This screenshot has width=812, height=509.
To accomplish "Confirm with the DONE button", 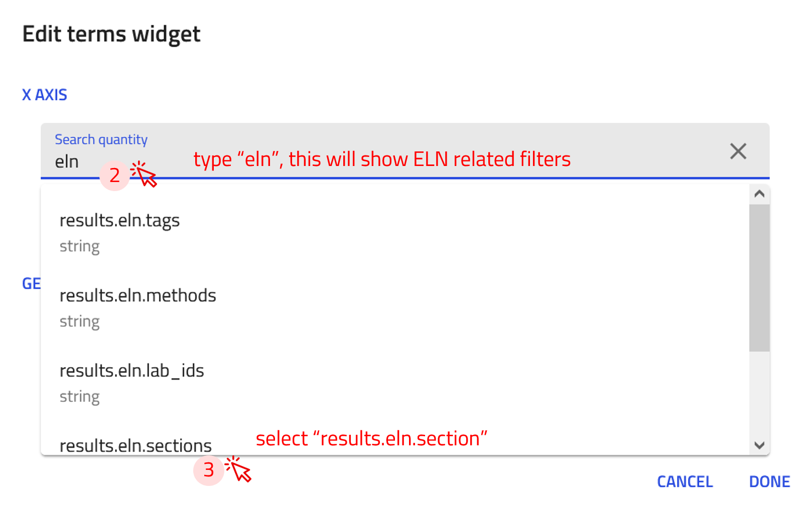I will click(x=769, y=481).
